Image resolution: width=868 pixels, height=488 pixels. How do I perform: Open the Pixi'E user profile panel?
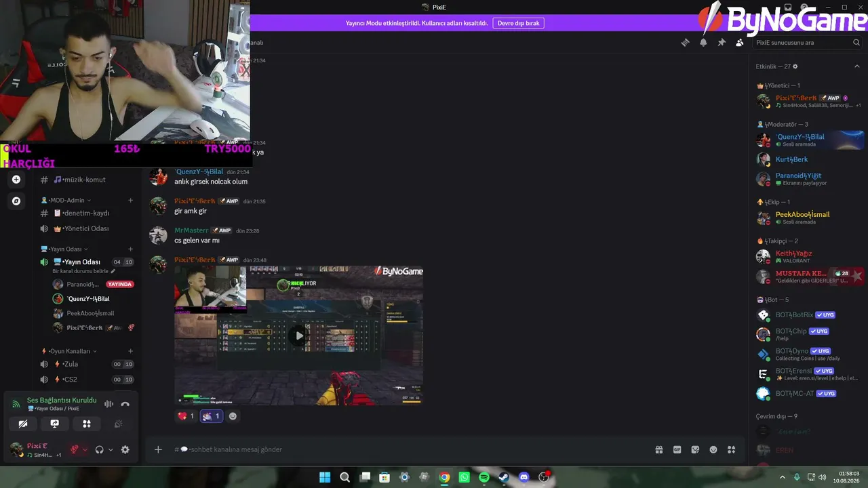(36, 449)
